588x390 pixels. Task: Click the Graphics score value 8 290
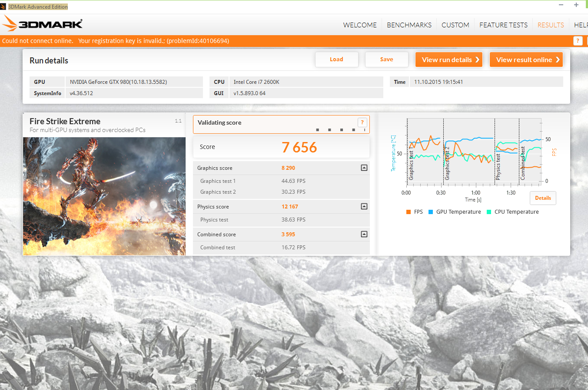(288, 168)
